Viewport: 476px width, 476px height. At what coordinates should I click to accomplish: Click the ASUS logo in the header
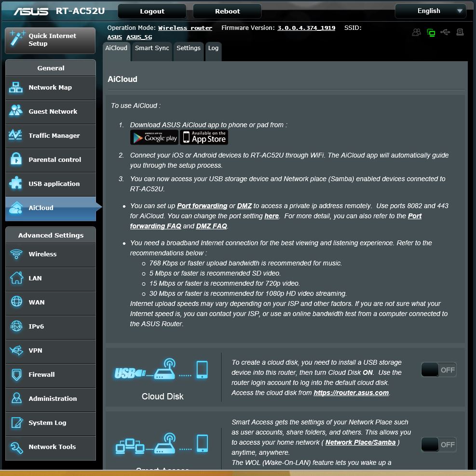[31, 12]
